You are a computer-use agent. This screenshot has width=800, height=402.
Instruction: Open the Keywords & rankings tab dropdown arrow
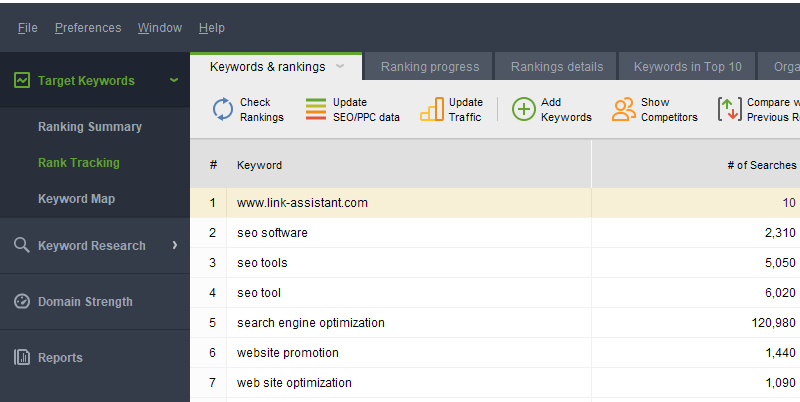(x=340, y=67)
